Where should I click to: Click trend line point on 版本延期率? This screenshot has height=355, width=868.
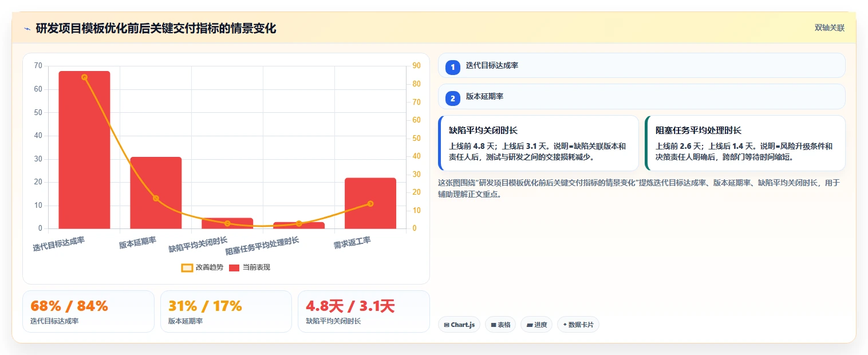click(x=156, y=198)
